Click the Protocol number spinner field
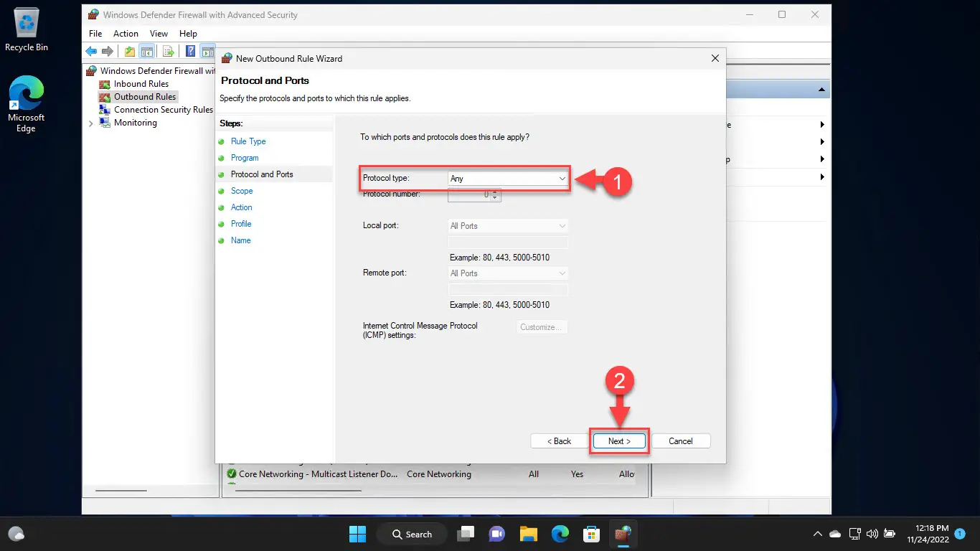Screen dimensions: 980x551 click(474, 194)
